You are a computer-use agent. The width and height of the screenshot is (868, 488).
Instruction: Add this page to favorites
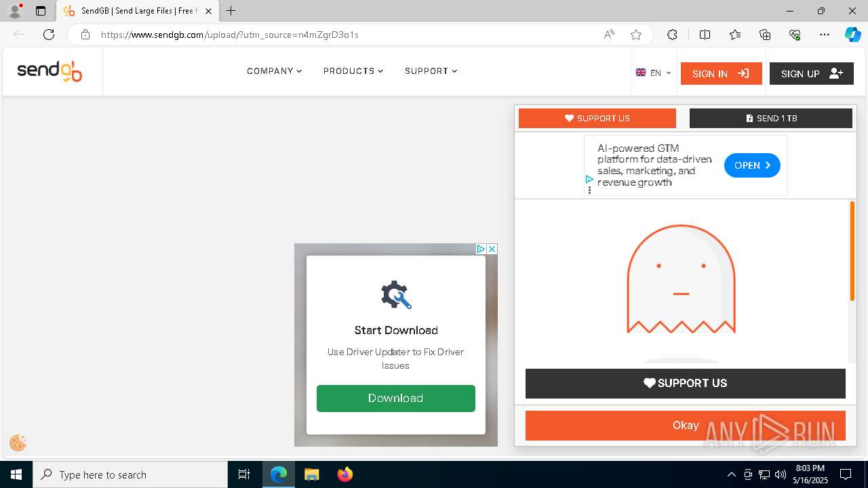point(636,35)
